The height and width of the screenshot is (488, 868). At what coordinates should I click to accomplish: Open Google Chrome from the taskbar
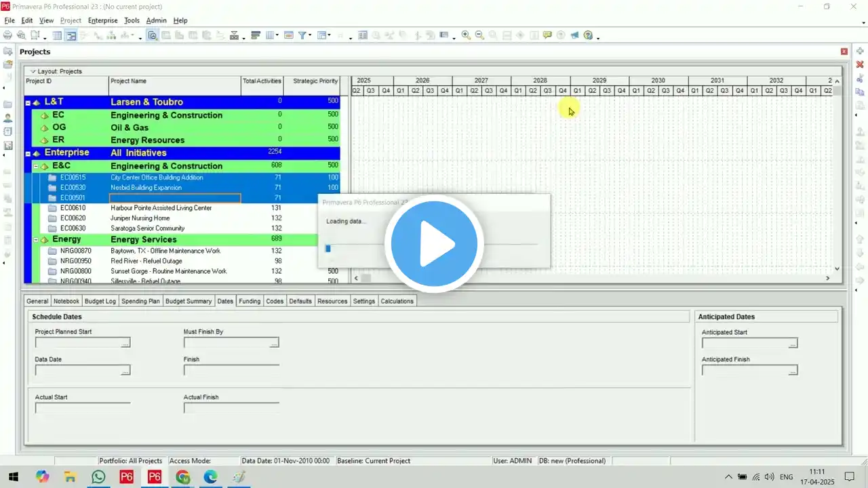click(182, 476)
